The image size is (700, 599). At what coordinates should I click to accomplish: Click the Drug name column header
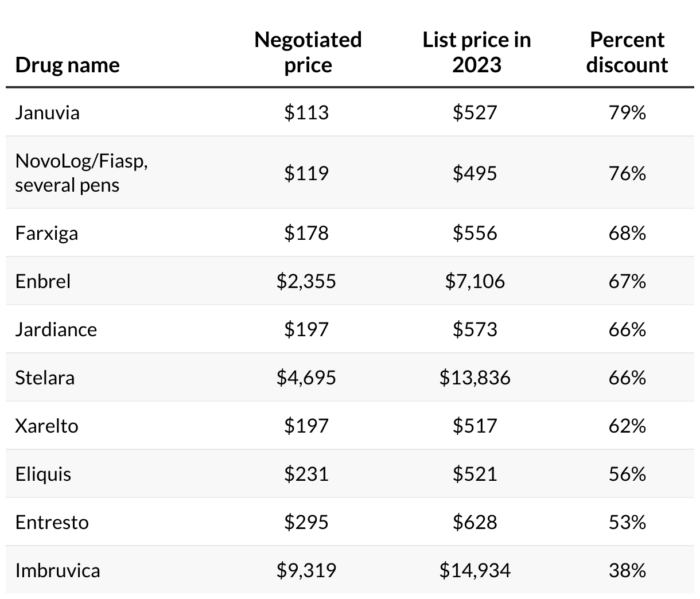click(x=68, y=65)
